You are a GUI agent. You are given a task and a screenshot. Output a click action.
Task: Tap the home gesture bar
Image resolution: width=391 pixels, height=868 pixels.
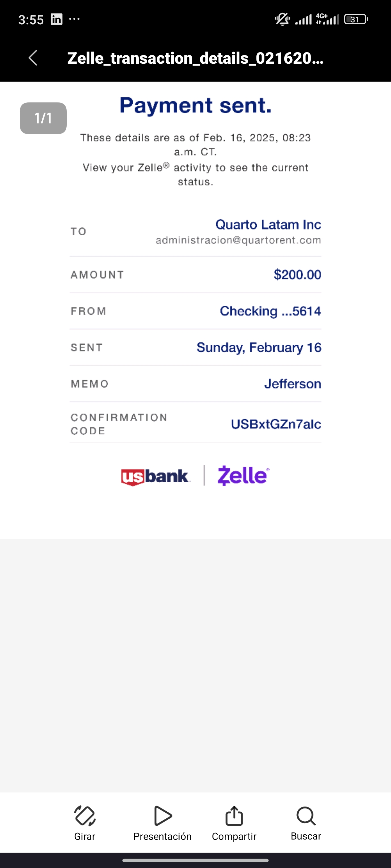tap(195, 860)
